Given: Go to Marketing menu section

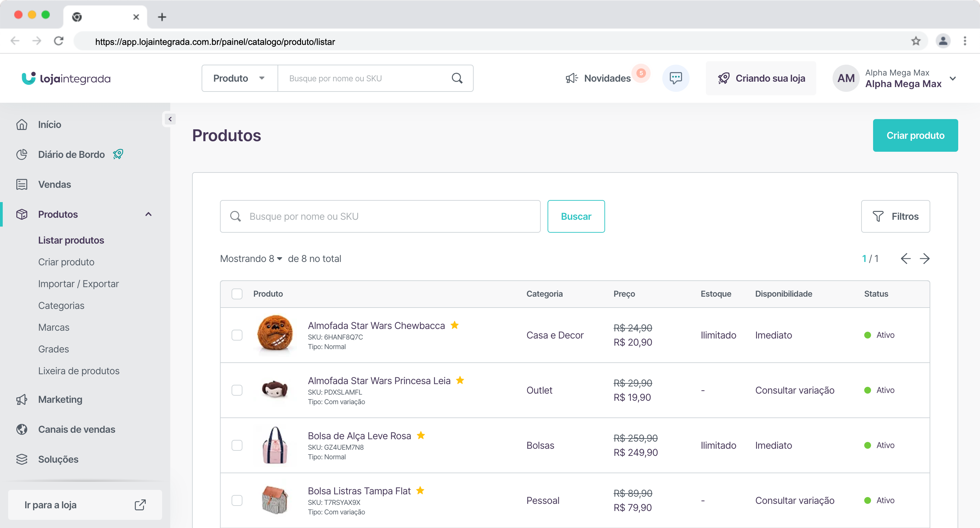Looking at the screenshot, I should coord(60,399).
